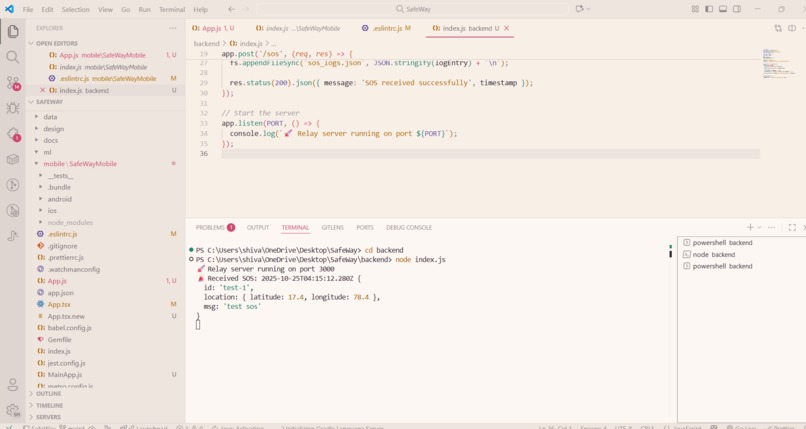Switch to the GITLENS panel tab
The image size is (806, 429).
click(x=333, y=227)
